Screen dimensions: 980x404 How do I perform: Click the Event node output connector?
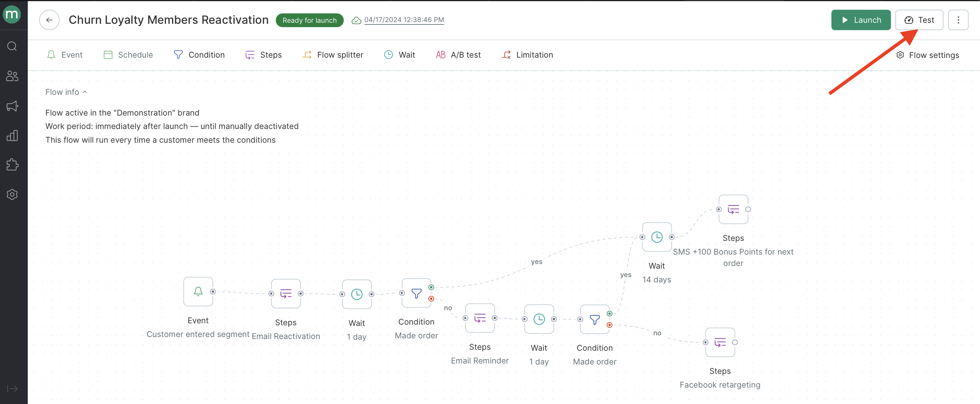[x=213, y=292]
